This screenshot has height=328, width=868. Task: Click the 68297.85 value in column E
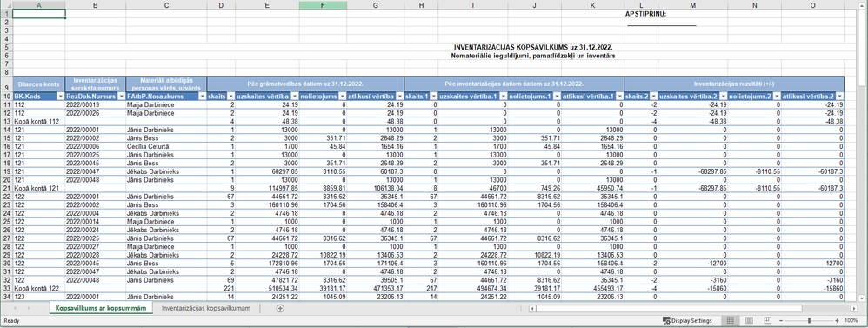(267, 171)
